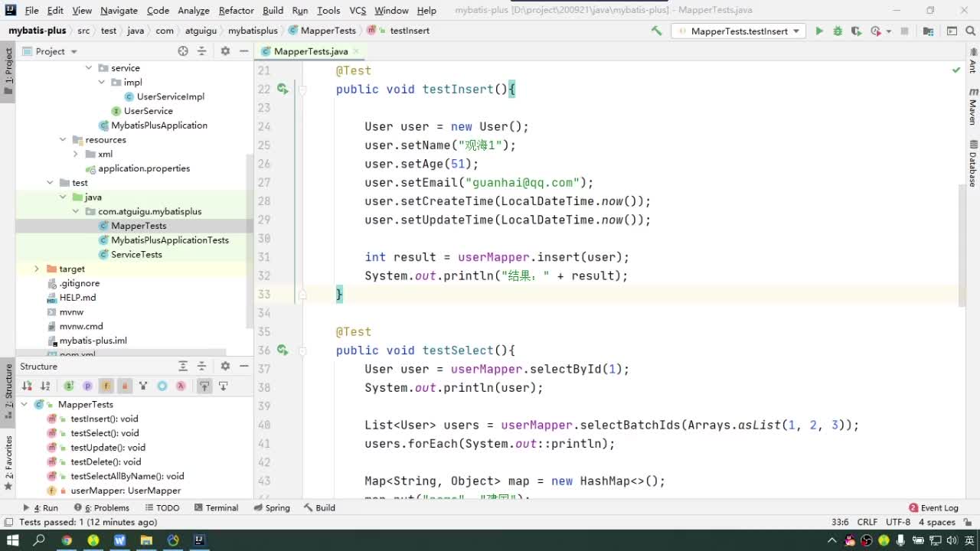This screenshot has height=551, width=980.
Task: Select testUpdate(): void in Structure
Action: 108,448
